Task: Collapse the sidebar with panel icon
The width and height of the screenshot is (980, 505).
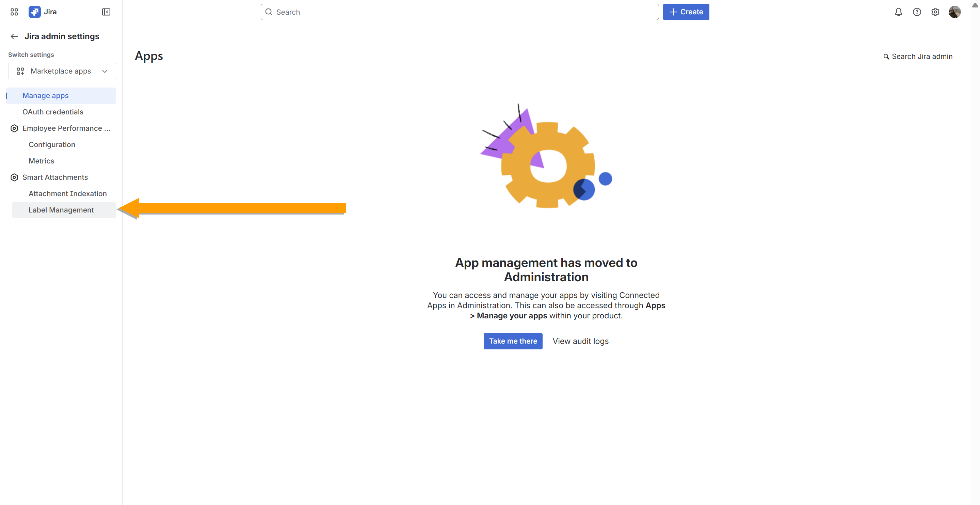Action: coord(106,12)
